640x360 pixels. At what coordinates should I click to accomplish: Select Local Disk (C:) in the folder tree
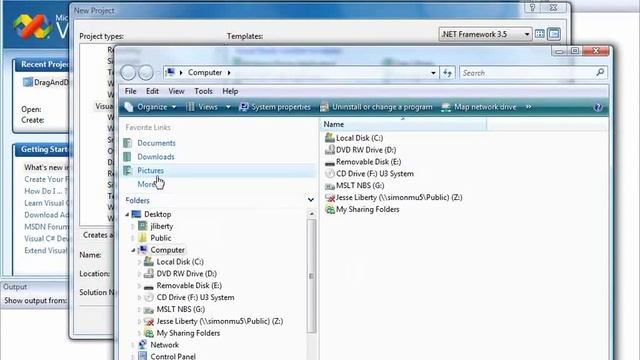point(180,262)
